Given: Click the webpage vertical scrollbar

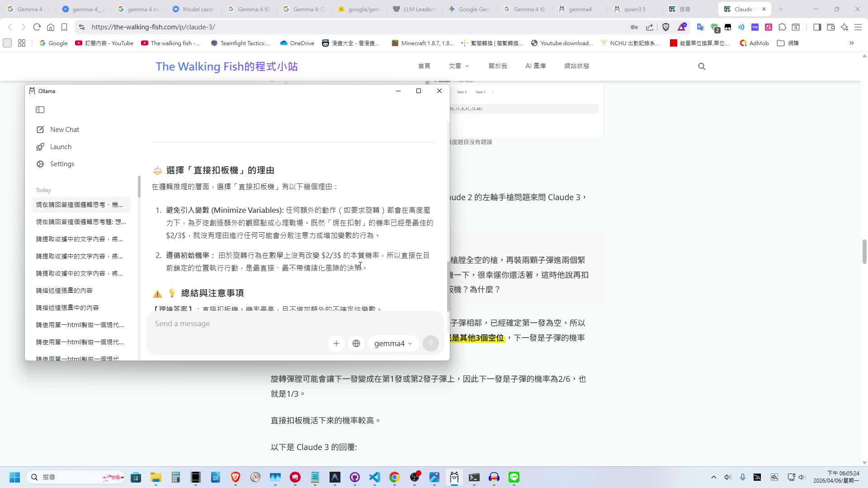Looking at the screenshot, I should [x=864, y=252].
